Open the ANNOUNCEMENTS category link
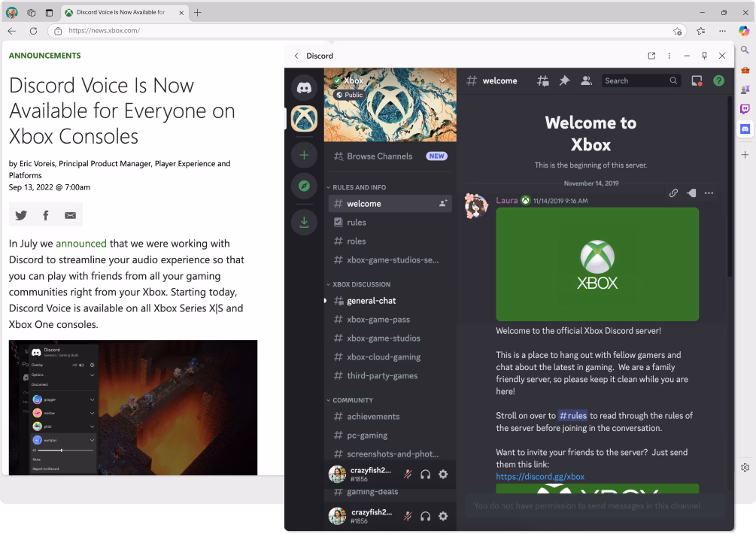The height and width of the screenshot is (534, 756). (45, 56)
